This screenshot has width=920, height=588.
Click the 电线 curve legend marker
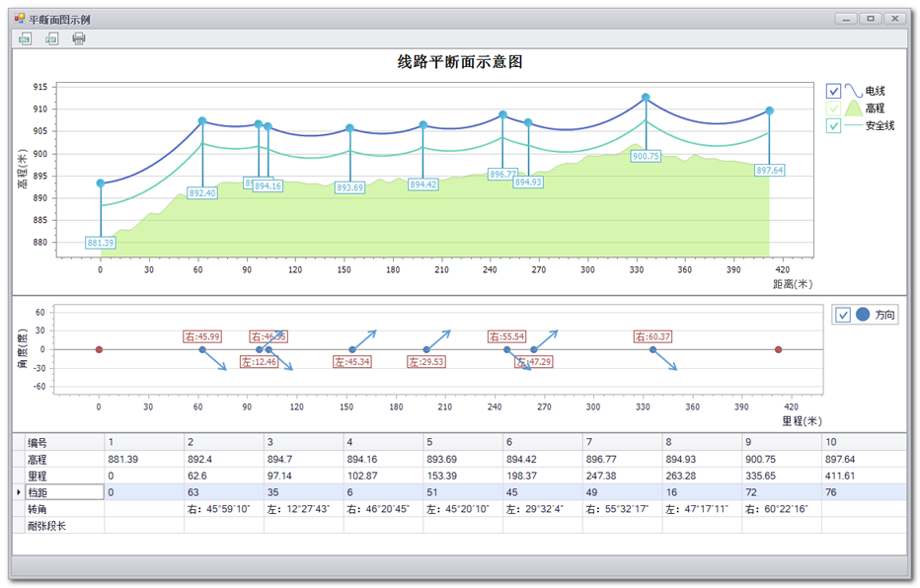pos(853,91)
